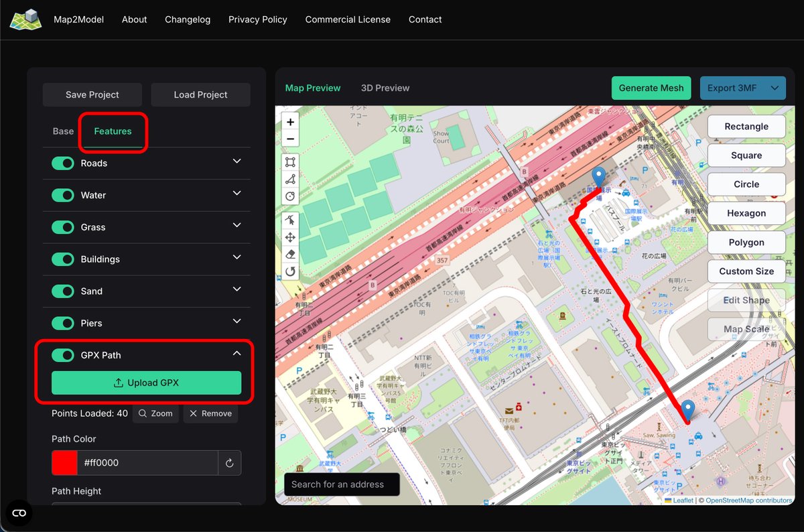Viewport: 804px width, 532px height.
Task: Choose the Rectangle shape button
Action: click(x=746, y=126)
